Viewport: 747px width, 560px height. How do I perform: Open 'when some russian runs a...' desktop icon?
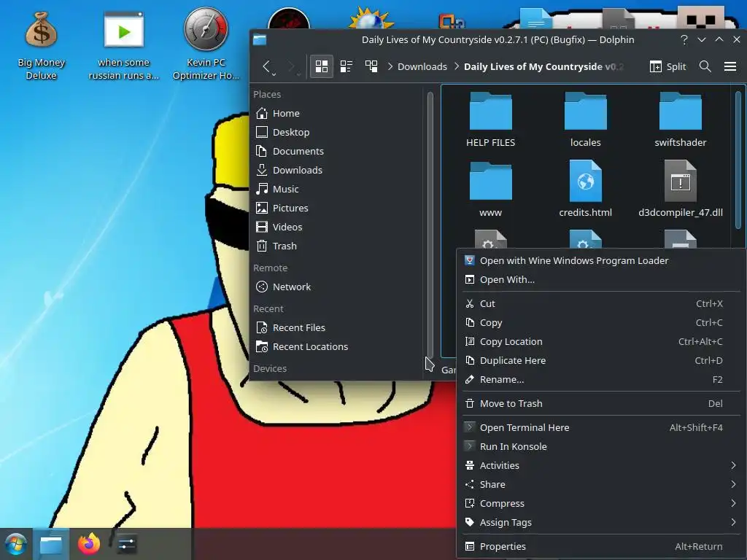[123, 45]
